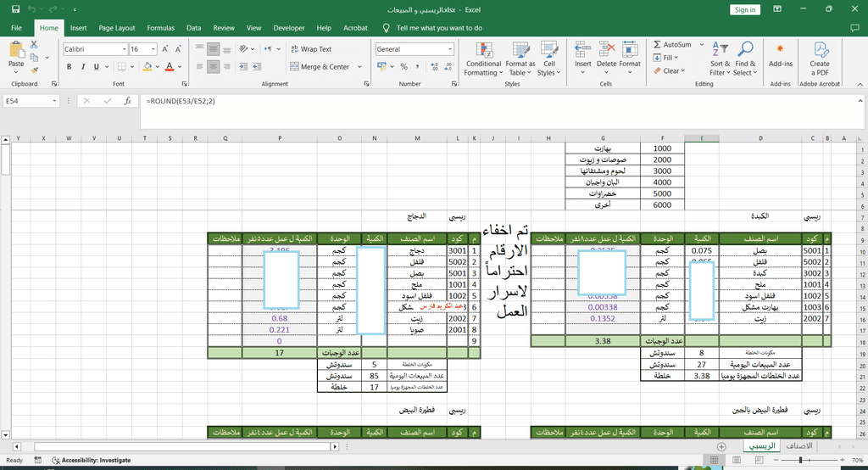Open the font size 16 dropdown
868x470 pixels.
point(153,49)
